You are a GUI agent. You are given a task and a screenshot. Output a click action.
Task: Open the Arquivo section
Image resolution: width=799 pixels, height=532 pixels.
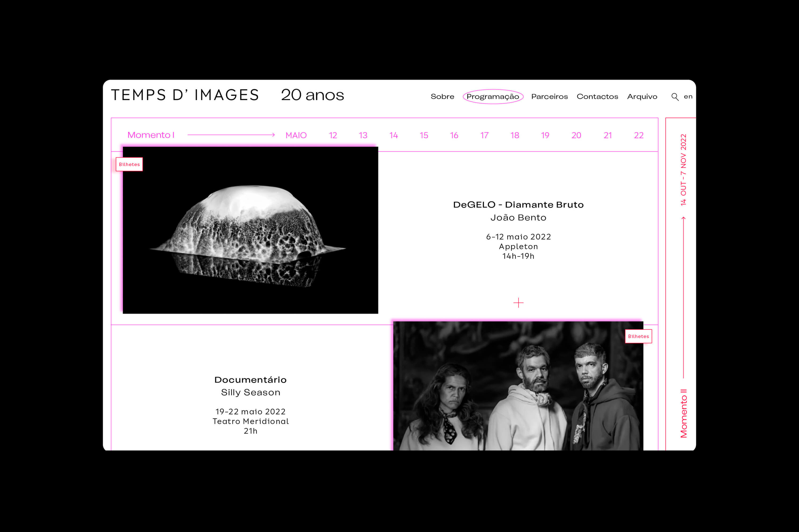pos(642,97)
